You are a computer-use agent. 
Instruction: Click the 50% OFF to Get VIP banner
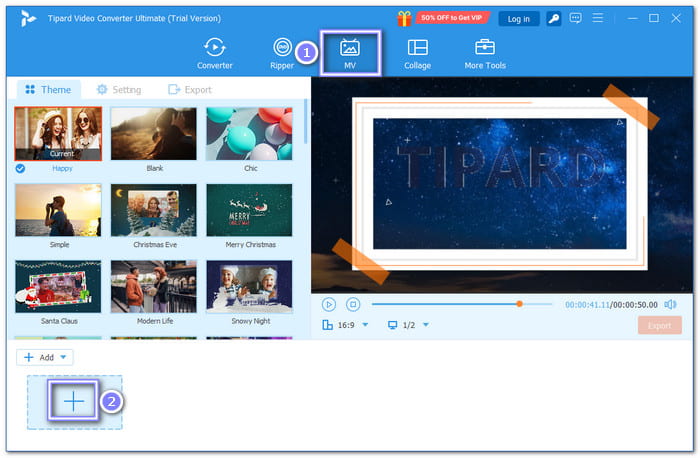tap(451, 18)
